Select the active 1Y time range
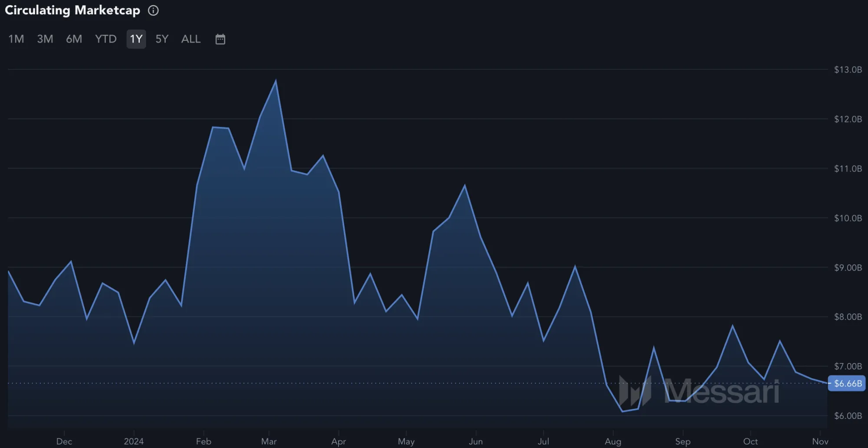This screenshot has width=868, height=448. click(x=136, y=39)
